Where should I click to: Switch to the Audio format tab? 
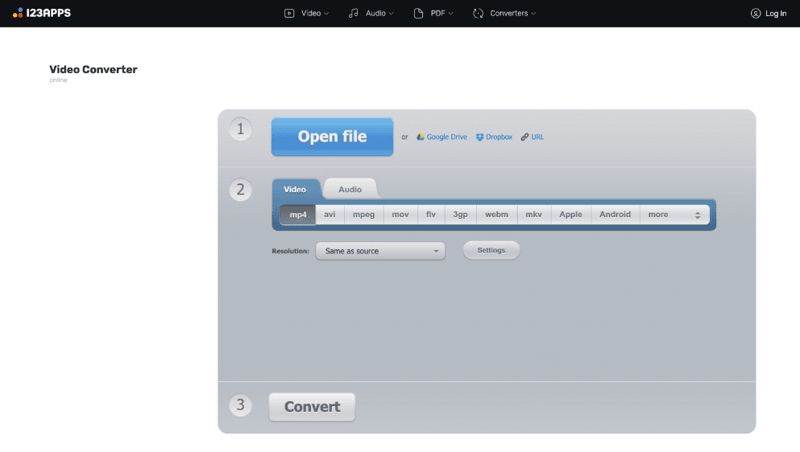point(350,189)
